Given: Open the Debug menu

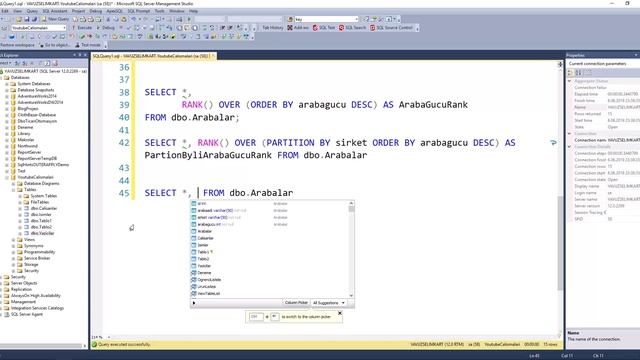Looking at the screenshot, I should click(96, 11).
